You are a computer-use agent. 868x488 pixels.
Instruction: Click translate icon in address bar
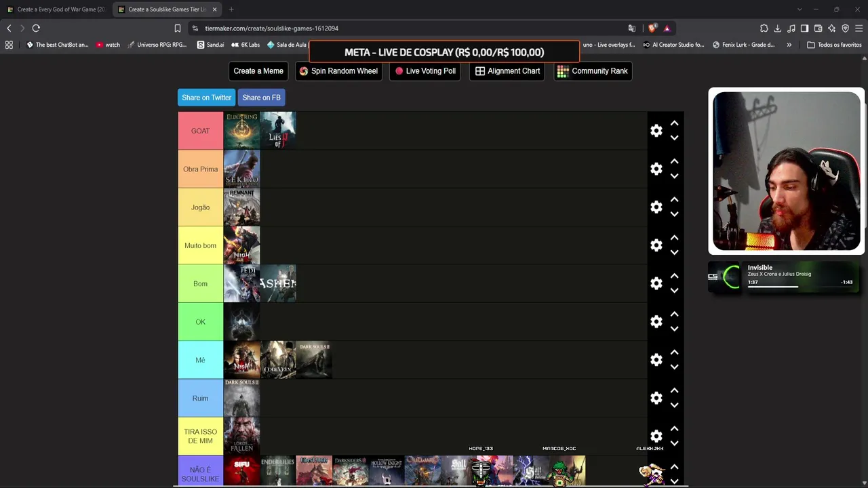pos(632,28)
